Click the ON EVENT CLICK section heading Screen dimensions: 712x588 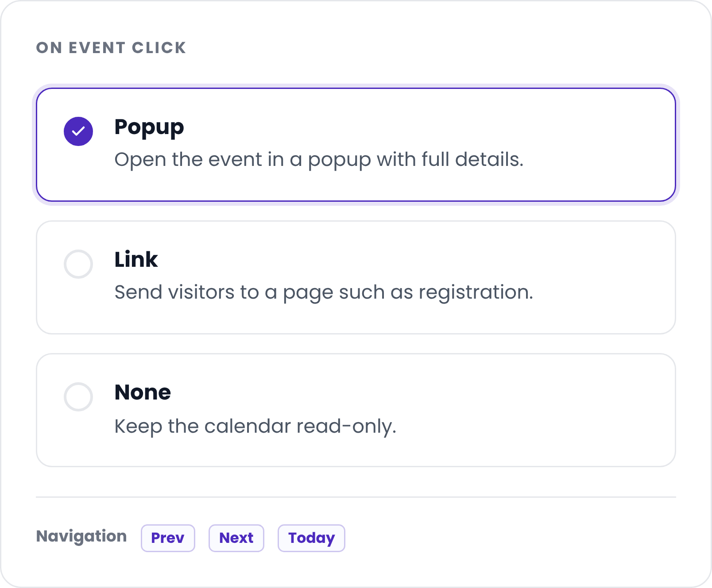111,48
